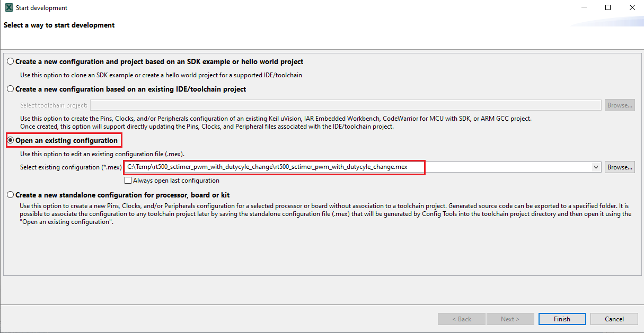Click into the .mex configuration path field
Image resolution: width=644 pixels, height=333 pixels.
coord(360,167)
